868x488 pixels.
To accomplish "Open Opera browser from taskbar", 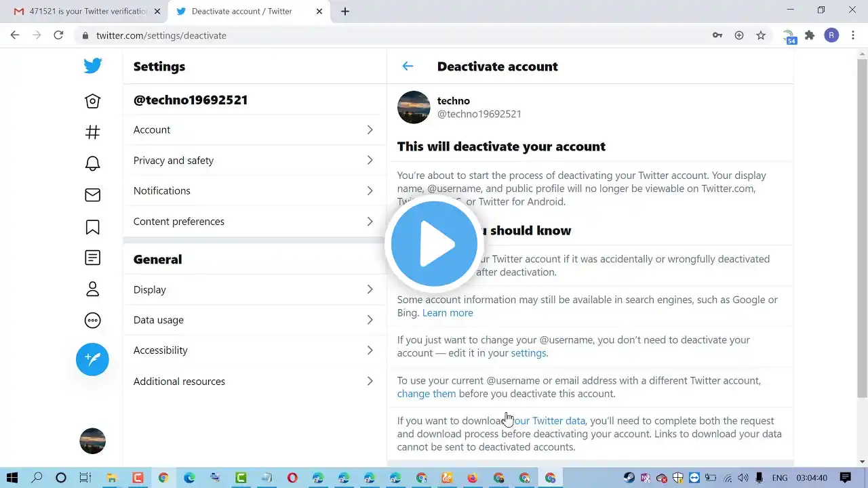I will coord(292,478).
